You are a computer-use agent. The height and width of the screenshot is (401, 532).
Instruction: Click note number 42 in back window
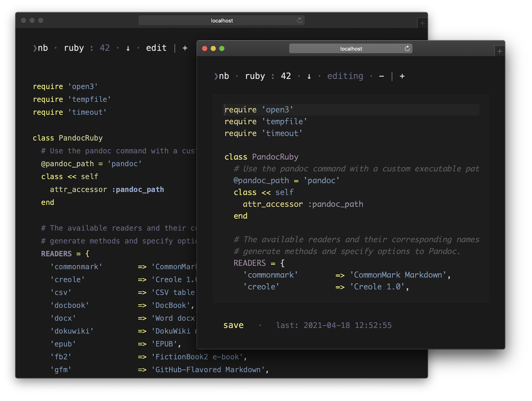(105, 48)
